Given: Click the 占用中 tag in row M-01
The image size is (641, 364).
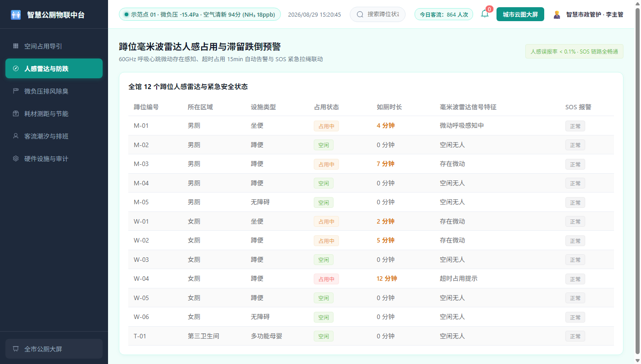Looking at the screenshot, I should pyautogui.click(x=326, y=126).
